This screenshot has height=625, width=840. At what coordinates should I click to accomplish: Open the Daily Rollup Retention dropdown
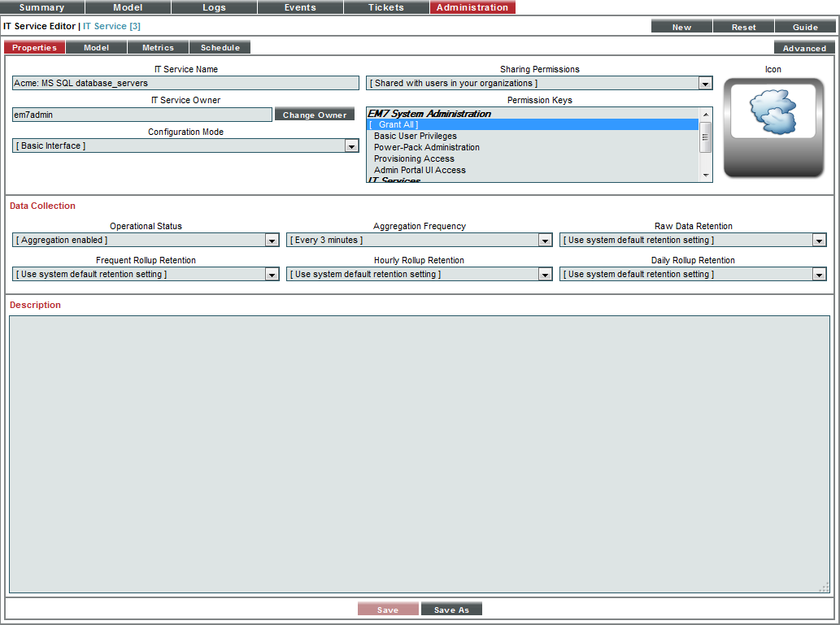(x=818, y=274)
